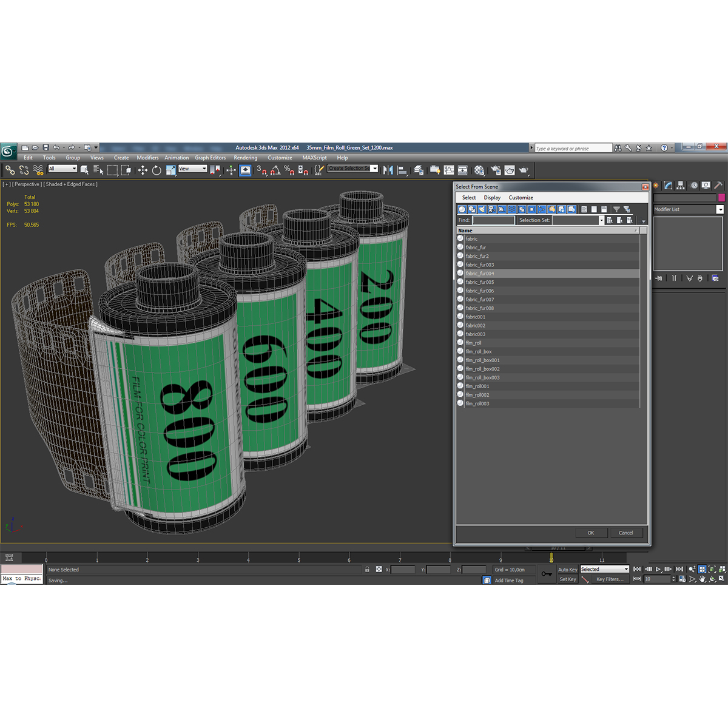
Task: Open the Modifiers menu
Action: 147,158
